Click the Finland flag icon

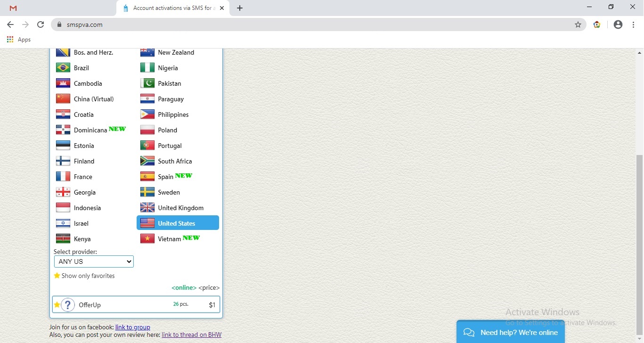pyautogui.click(x=63, y=161)
